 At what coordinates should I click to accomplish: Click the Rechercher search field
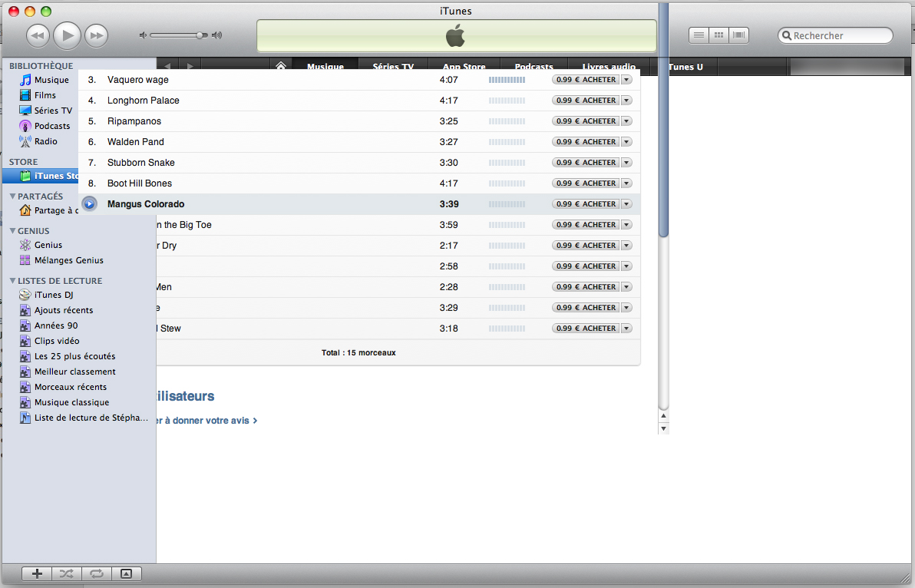click(835, 35)
